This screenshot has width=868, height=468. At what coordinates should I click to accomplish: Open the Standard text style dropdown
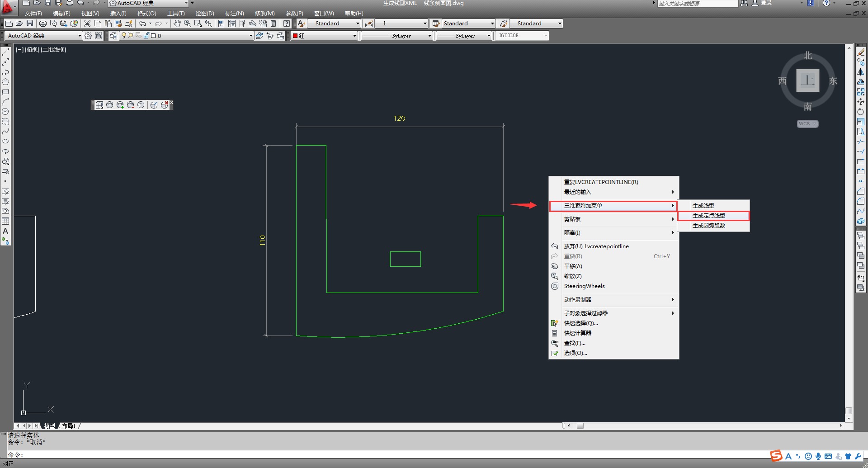334,24
